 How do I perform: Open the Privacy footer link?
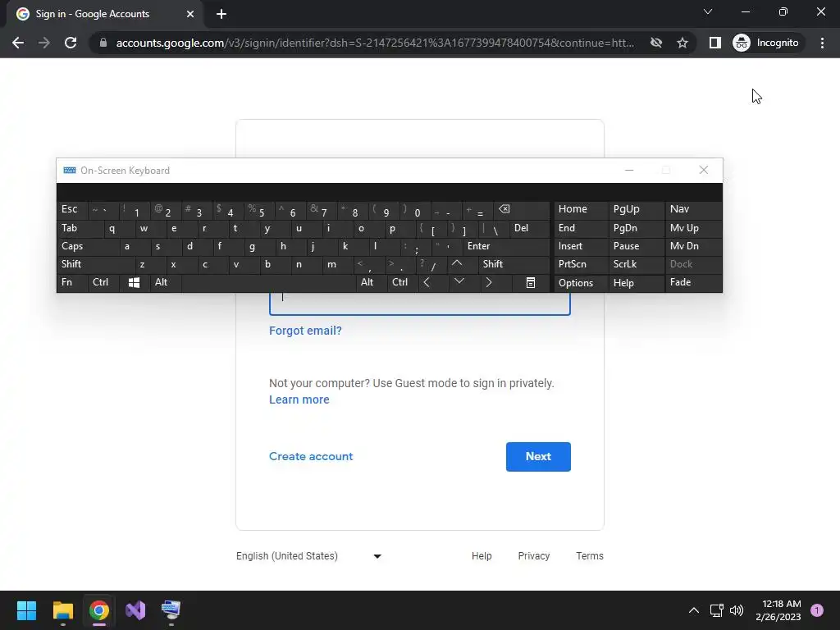[533, 556]
